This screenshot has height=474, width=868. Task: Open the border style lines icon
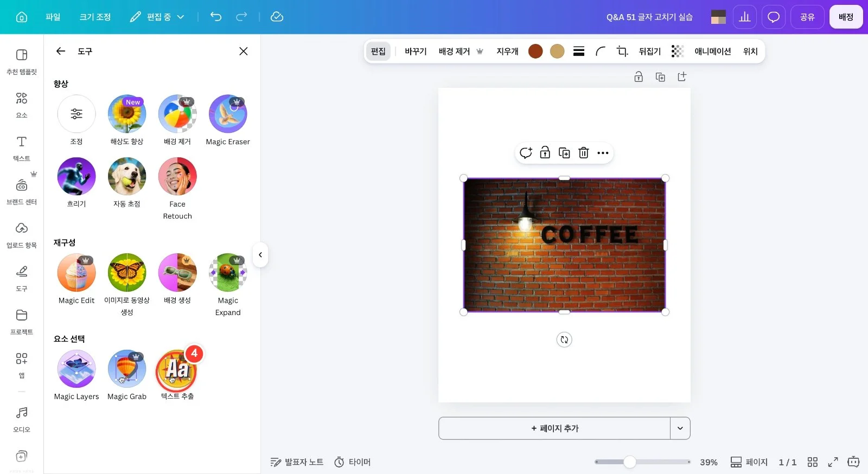coord(579,51)
